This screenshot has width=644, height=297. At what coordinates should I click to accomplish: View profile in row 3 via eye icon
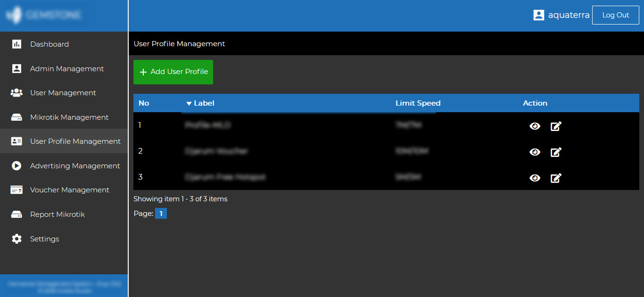[535, 178]
